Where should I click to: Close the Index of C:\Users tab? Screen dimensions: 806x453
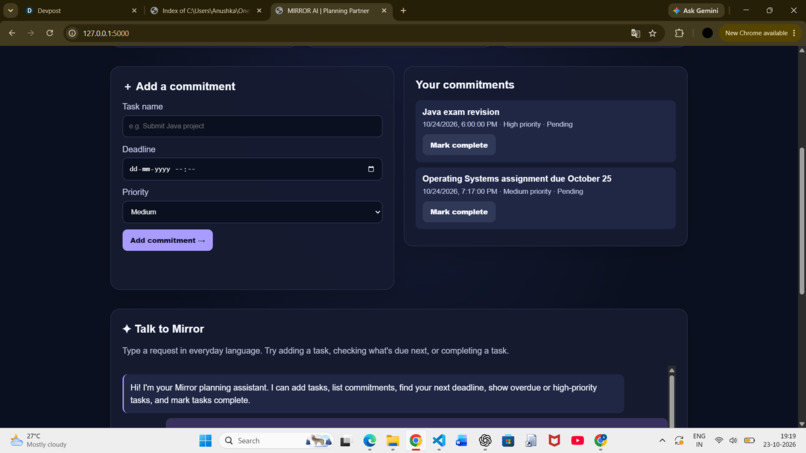coord(259,10)
